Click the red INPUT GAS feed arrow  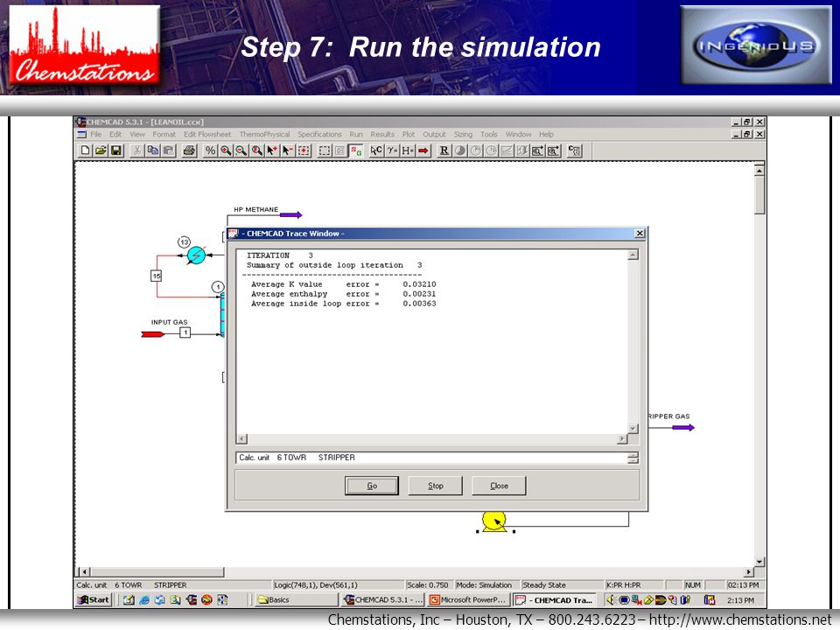152,334
